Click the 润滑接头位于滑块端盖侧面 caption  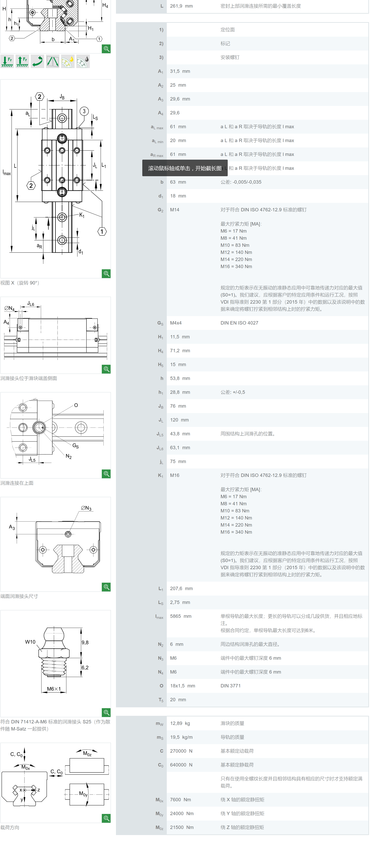(x=29, y=378)
